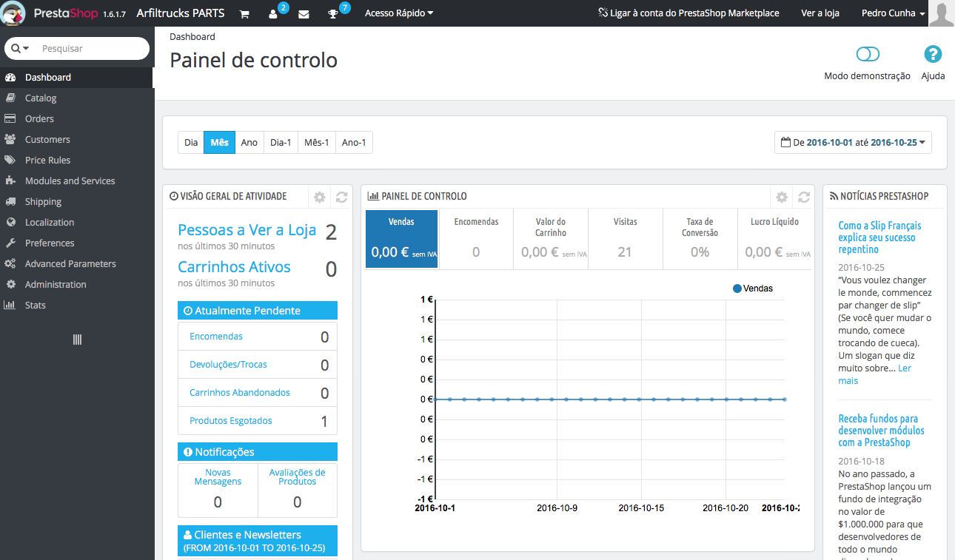955x560 pixels.
Task: Open the Novas Mensagens notification link
Action: (x=218, y=477)
